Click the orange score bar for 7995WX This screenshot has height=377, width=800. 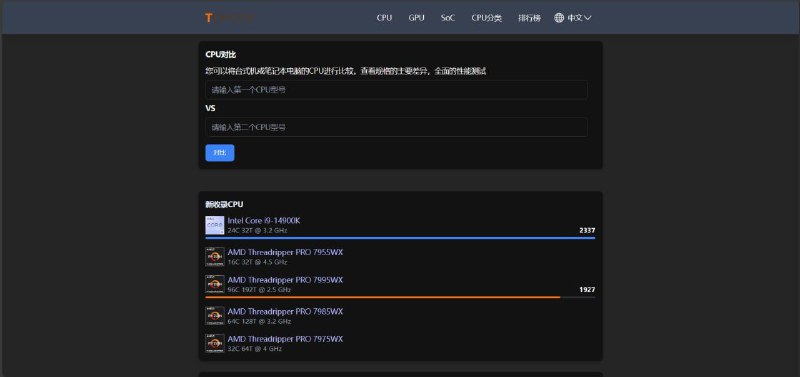tap(383, 297)
